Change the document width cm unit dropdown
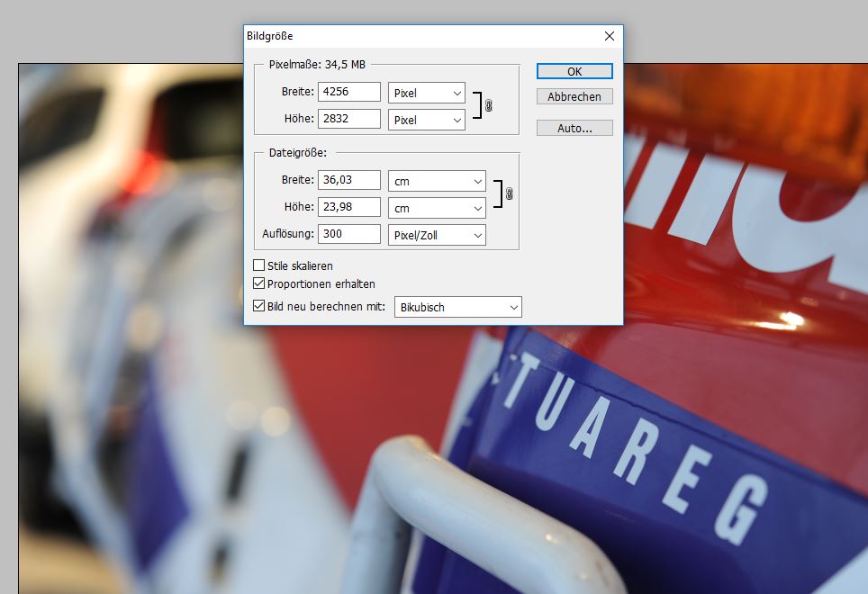 [437, 181]
